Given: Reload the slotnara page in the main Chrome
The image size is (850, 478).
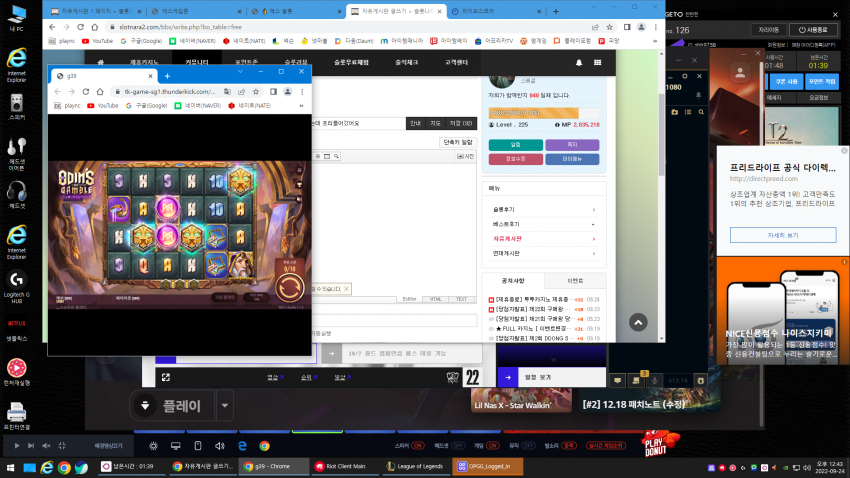Looking at the screenshot, I should coord(80,27).
